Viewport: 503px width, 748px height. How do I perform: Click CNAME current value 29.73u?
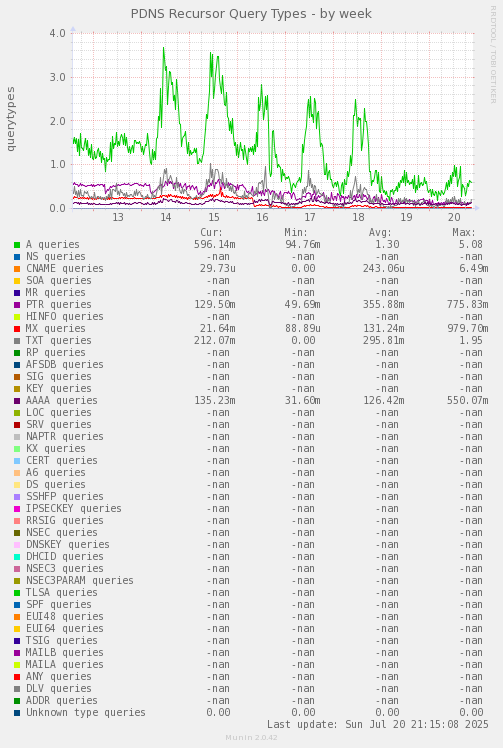[218, 269]
